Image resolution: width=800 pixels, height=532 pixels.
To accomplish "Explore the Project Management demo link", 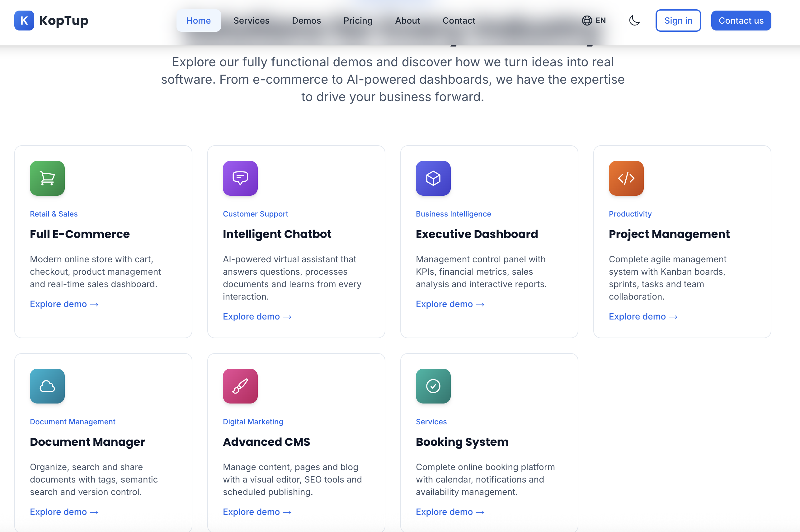I will pos(643,316).
